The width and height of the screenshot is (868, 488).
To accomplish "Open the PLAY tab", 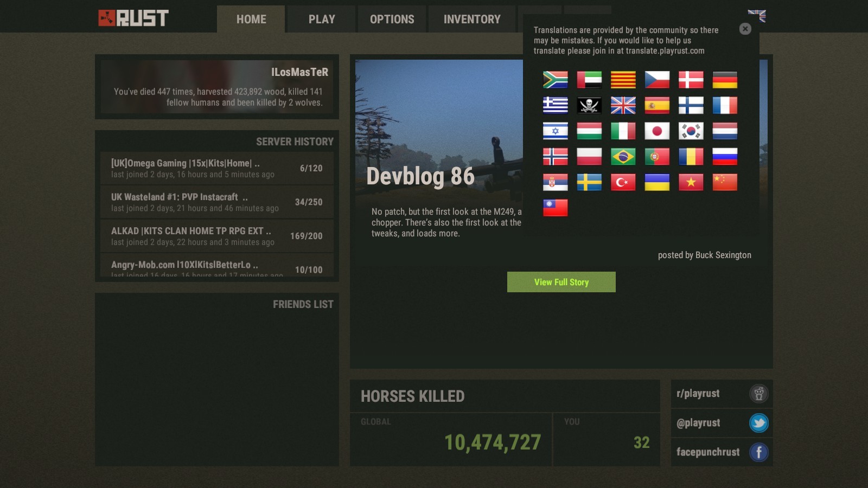I will 322,19.
